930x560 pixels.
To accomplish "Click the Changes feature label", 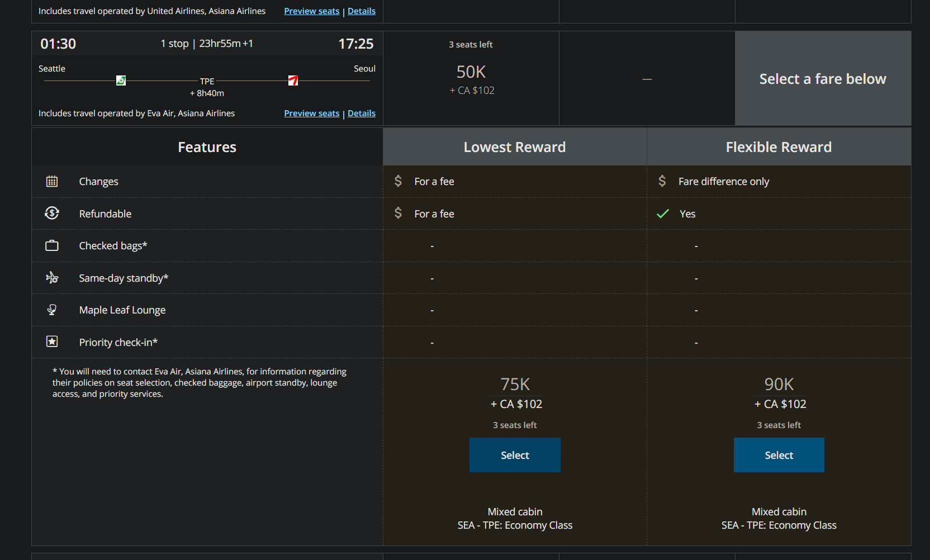I will point(98,181).
